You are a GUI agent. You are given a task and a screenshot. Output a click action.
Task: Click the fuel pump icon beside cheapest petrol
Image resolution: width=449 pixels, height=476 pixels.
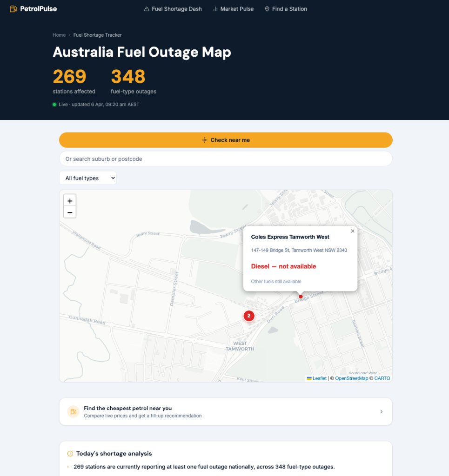pos(73,411)
